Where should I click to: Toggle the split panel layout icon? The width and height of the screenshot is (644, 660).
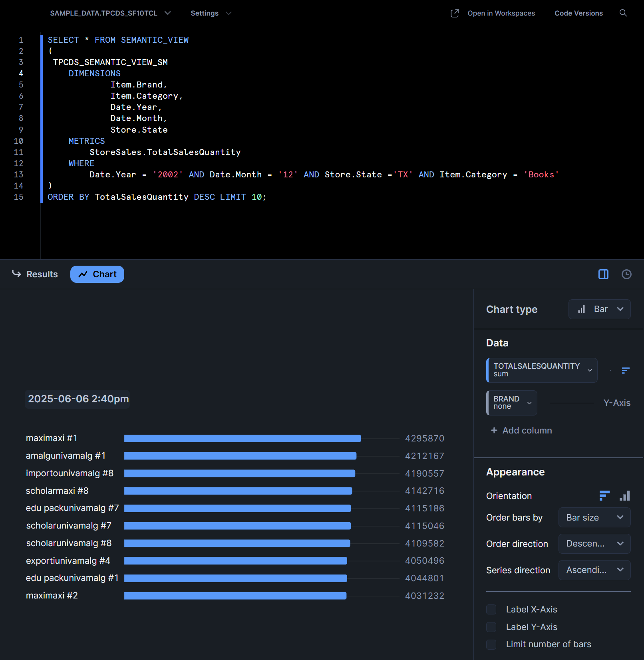click(x=603, y=274)
